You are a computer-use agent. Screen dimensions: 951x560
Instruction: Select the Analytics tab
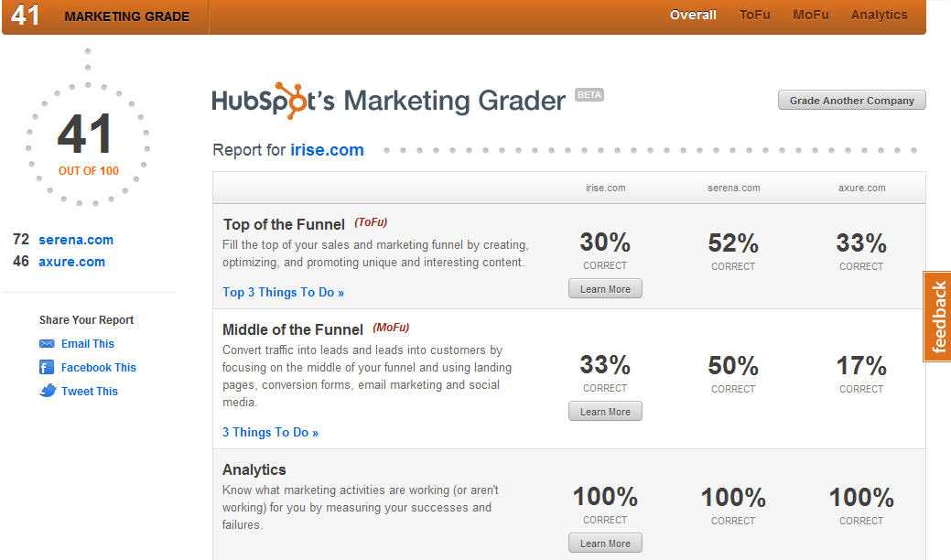point(879,15)
